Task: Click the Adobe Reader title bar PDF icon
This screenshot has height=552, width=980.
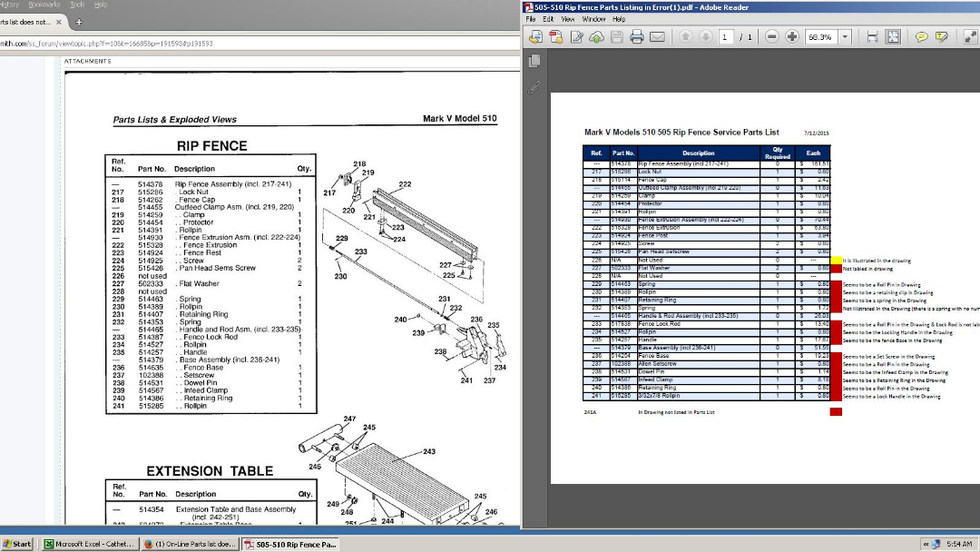Action: [529, 7]
